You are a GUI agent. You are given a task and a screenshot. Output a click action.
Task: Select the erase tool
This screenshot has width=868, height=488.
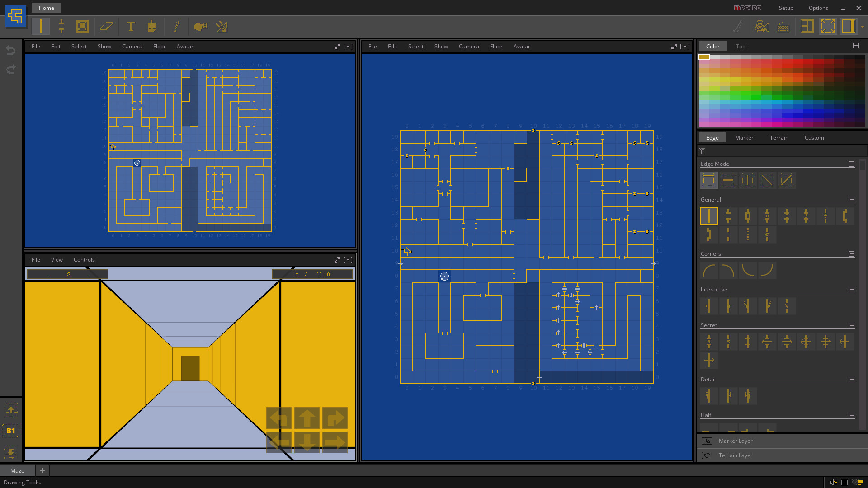[x=106, y=26]
